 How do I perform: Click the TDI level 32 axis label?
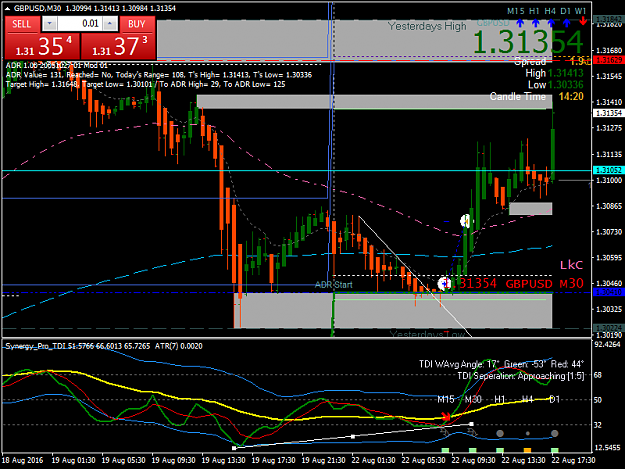597,425
